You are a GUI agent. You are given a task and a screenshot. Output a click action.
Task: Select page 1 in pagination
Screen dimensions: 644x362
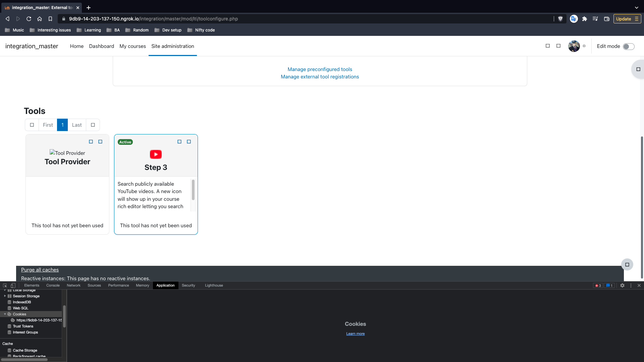[x=62, y=125]
